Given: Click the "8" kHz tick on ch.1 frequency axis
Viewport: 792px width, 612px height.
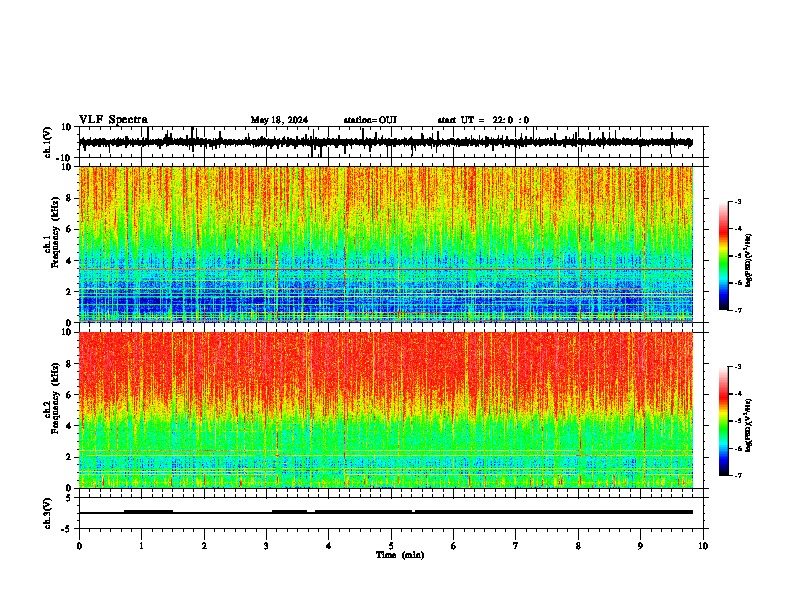Looking at the screenshot, I should point(68,198).
